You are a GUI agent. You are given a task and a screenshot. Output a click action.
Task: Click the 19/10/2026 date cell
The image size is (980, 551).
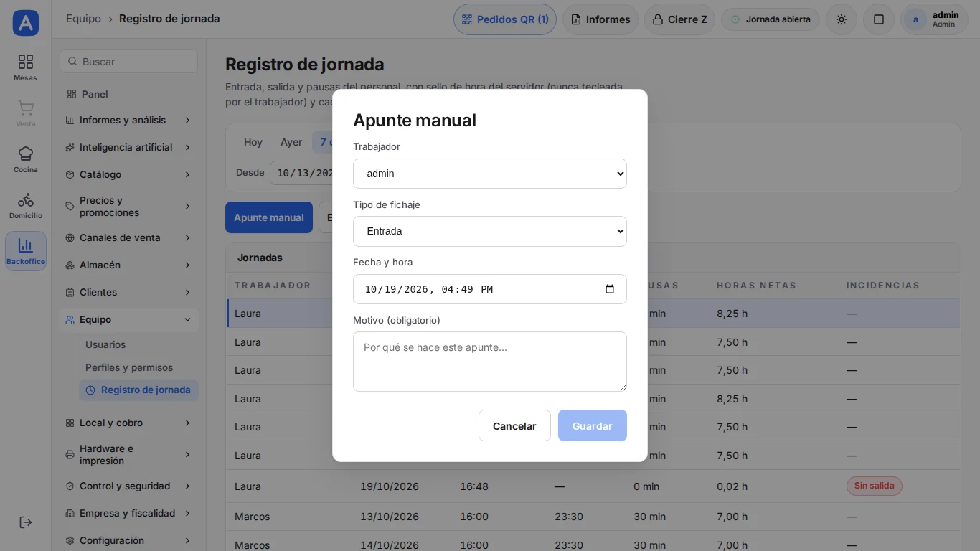(x=390, y=486)
